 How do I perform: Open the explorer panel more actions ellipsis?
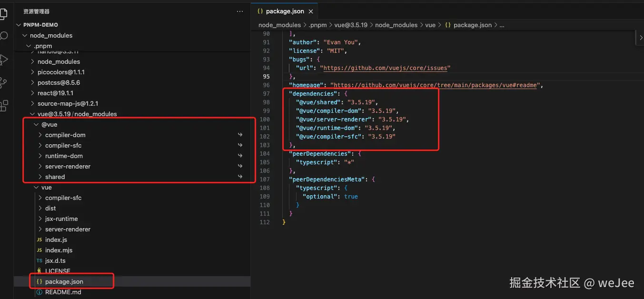coord(240,11)
